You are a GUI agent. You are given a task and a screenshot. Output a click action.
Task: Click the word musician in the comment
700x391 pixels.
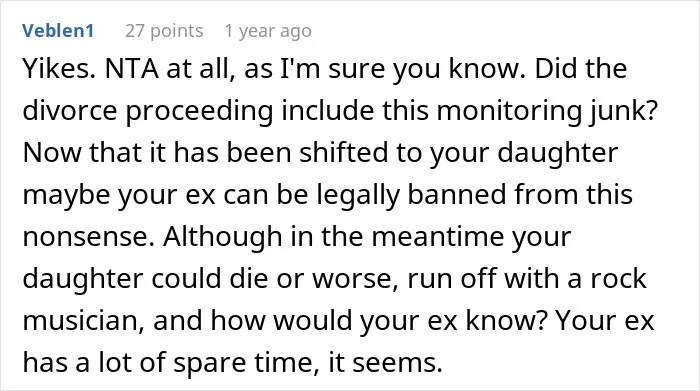79,321
